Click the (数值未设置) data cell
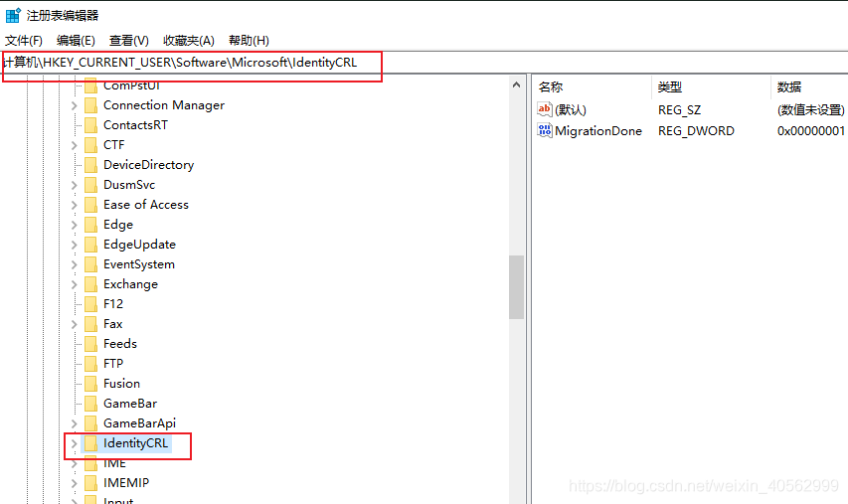Viewport: 848px width, 504px height. coord(810,110)
